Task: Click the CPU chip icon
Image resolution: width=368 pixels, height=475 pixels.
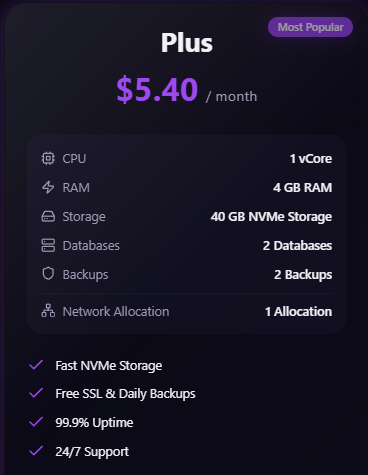Action: pos(48,158)
